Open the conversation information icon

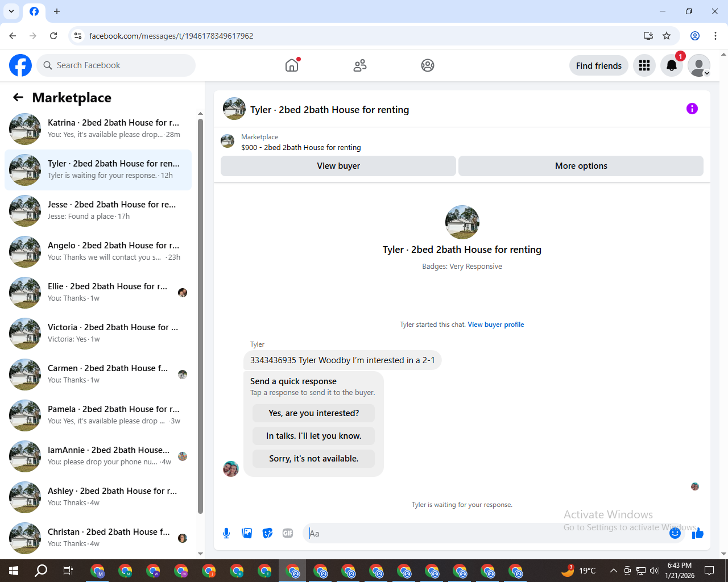click(x=692, y=109)
